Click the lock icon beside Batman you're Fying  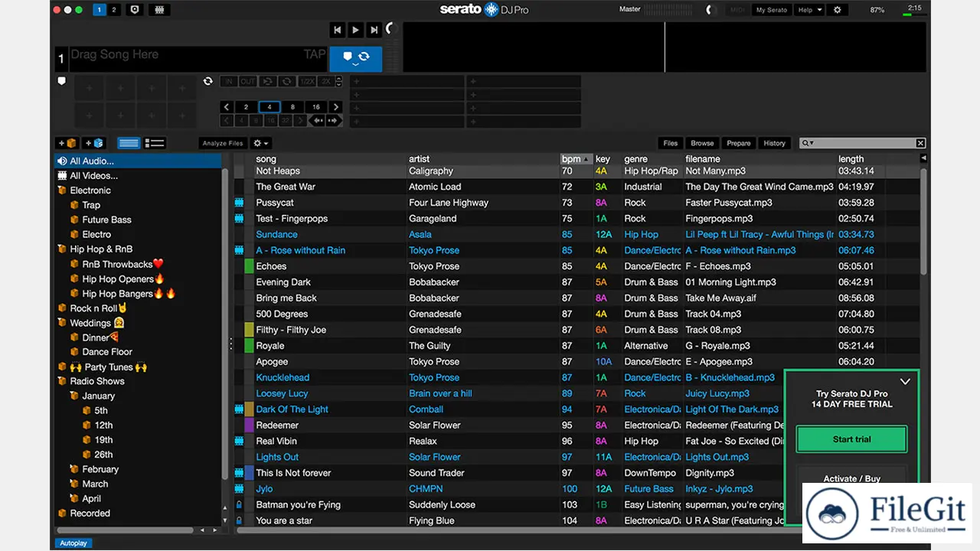pos(239,505)
